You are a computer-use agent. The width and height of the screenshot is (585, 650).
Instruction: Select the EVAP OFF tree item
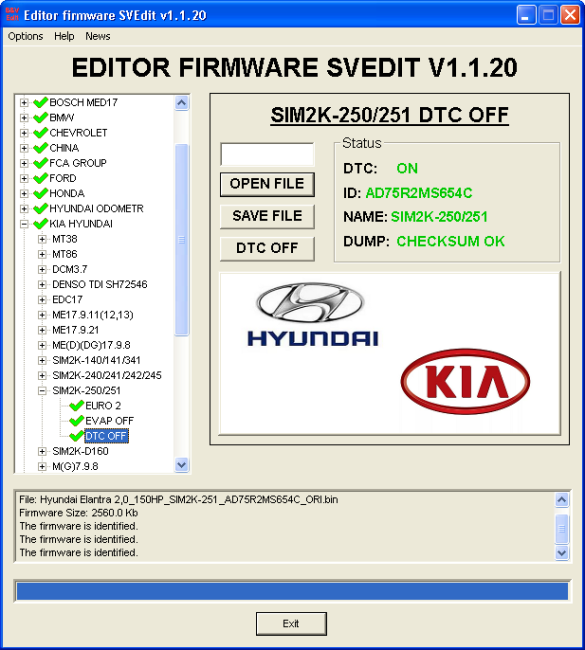click(x=109, y=421)
